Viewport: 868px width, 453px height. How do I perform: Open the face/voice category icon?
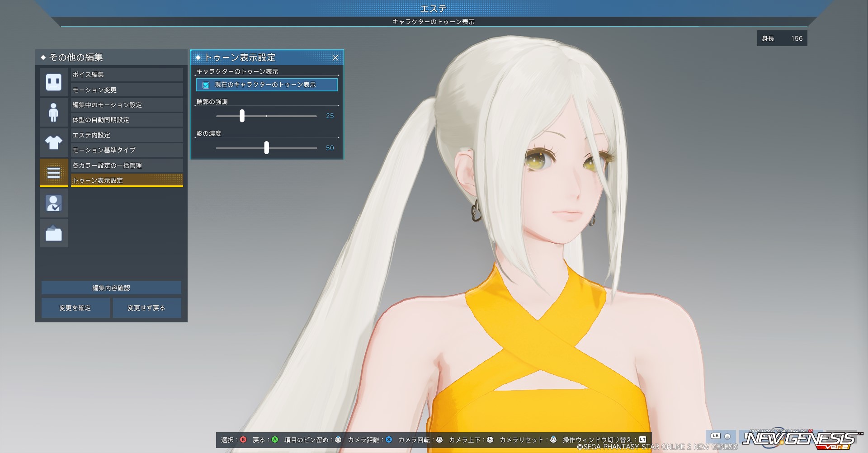pyautogui.click(x=54, y=82)
